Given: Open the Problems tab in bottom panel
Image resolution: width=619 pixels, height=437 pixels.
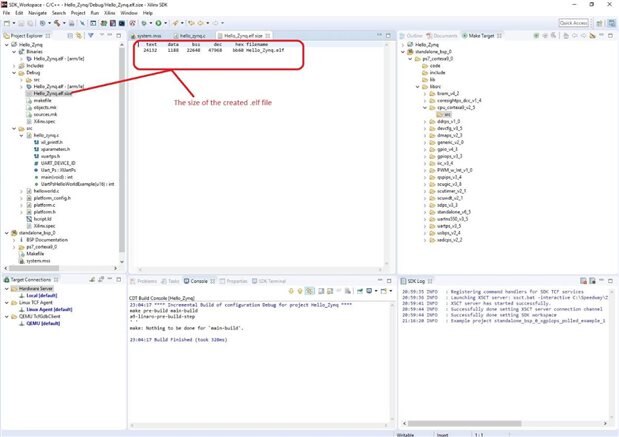Looking at the screenshot, I should click(146, 281).
